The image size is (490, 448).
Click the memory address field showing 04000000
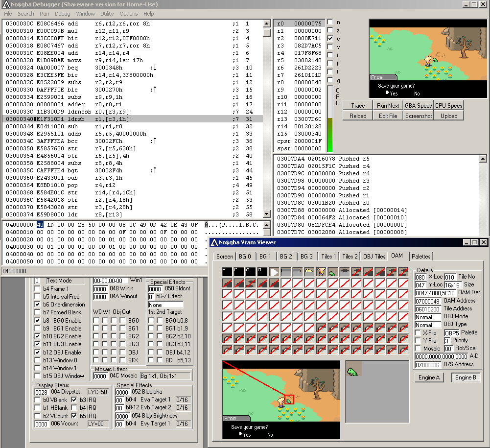pos(104,271)
